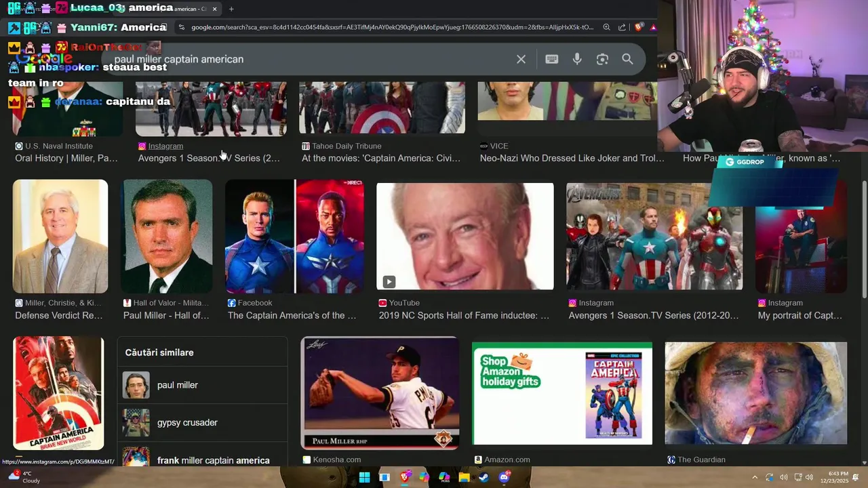Open 'Paul Miller - Hall of...' result link

(x=166, y=315)
